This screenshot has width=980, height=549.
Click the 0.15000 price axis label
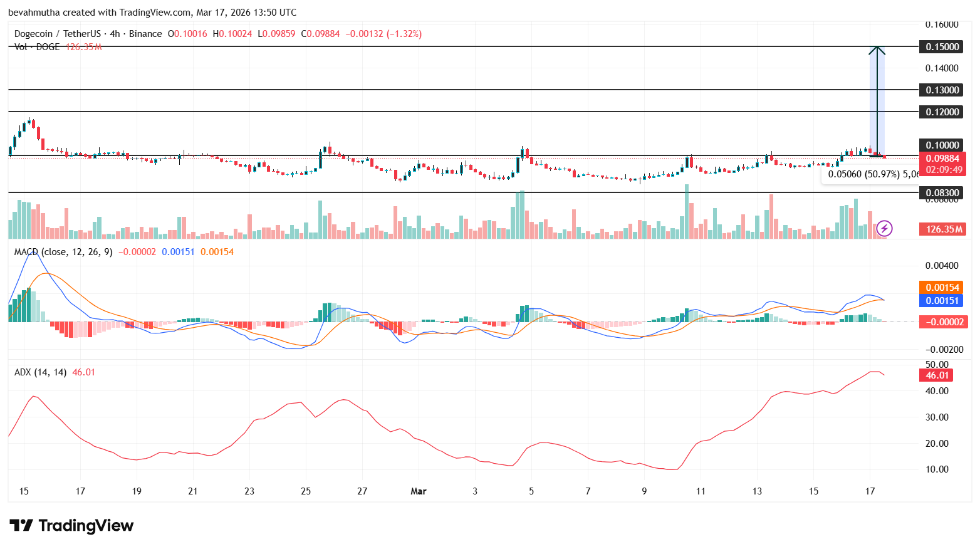pos(942,46)
